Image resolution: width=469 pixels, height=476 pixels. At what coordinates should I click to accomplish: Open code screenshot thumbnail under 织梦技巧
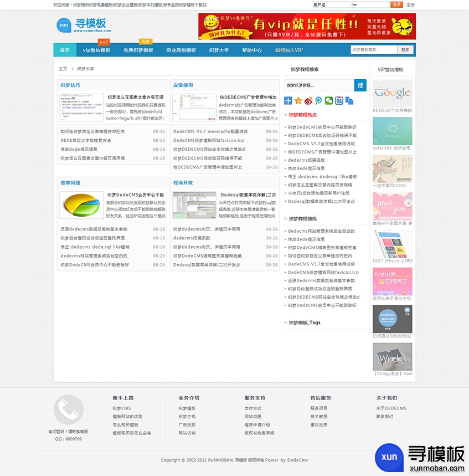pos(81,108)
